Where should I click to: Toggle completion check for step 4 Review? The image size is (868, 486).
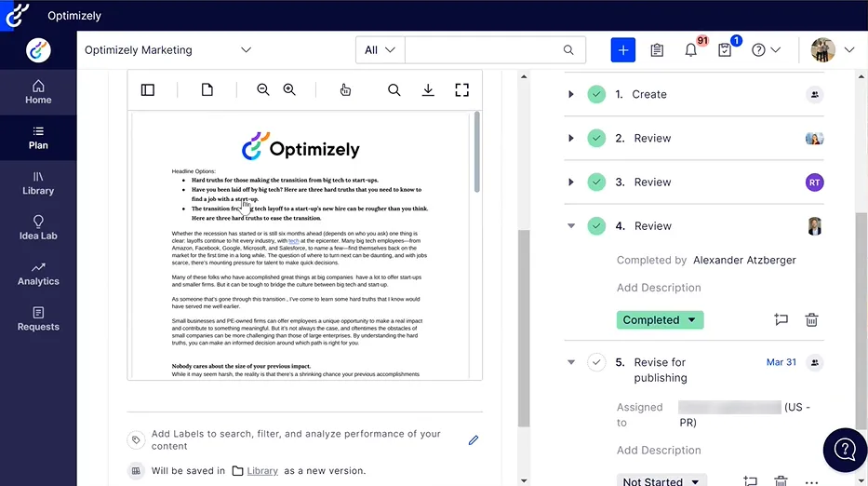point(596,225)
